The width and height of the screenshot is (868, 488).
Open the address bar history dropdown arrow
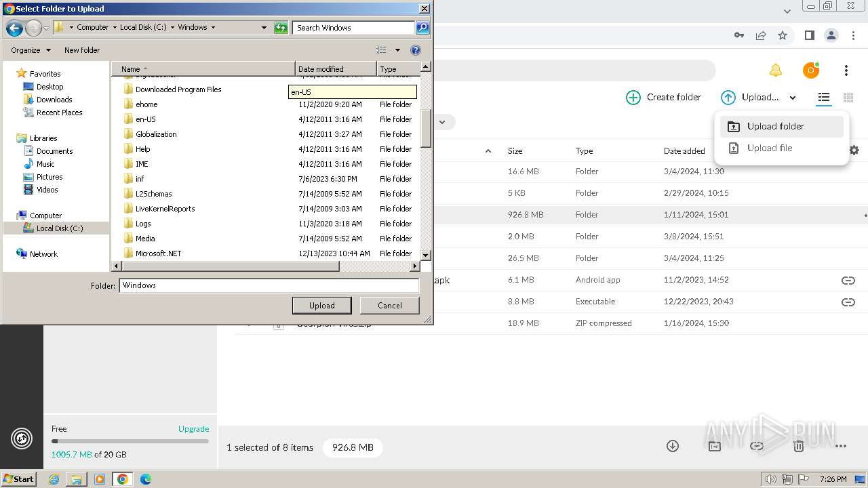click(264, 28)
